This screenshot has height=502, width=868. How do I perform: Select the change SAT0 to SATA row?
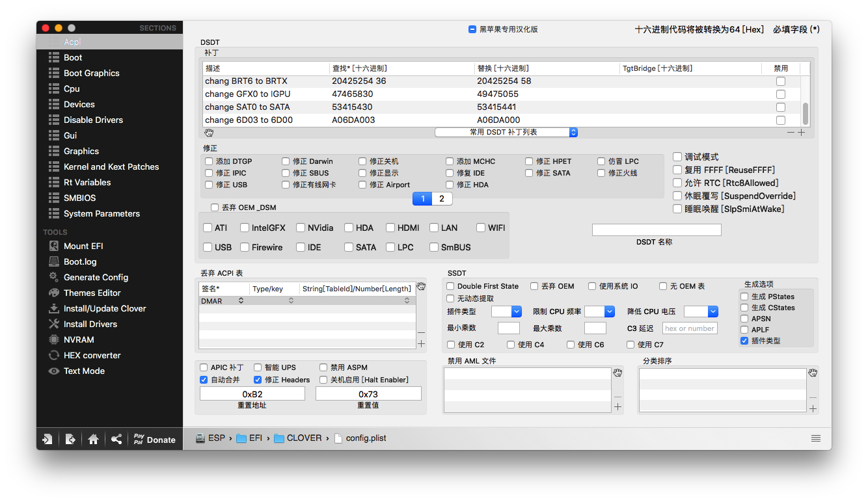tap(502, 107)
